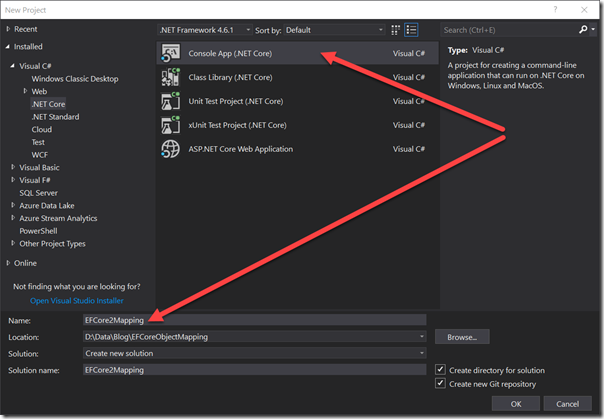Expand the Visual Basic node
Screen dimensions: 604x419
pyautogui.click(x=13, y=167)
